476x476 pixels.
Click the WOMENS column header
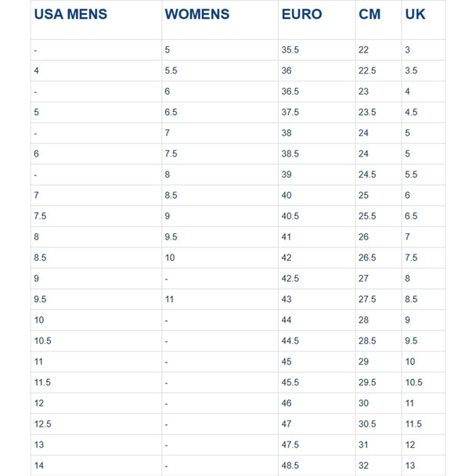197,14
